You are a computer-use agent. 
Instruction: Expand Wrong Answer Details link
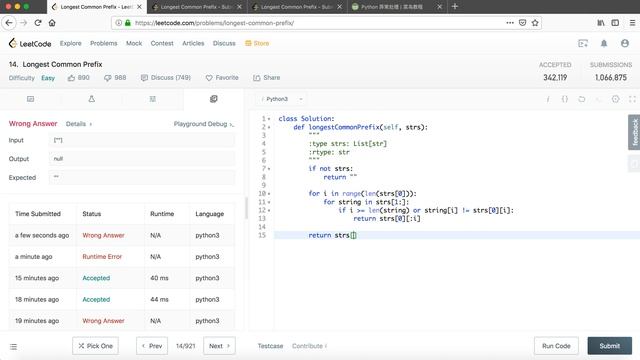78,124
